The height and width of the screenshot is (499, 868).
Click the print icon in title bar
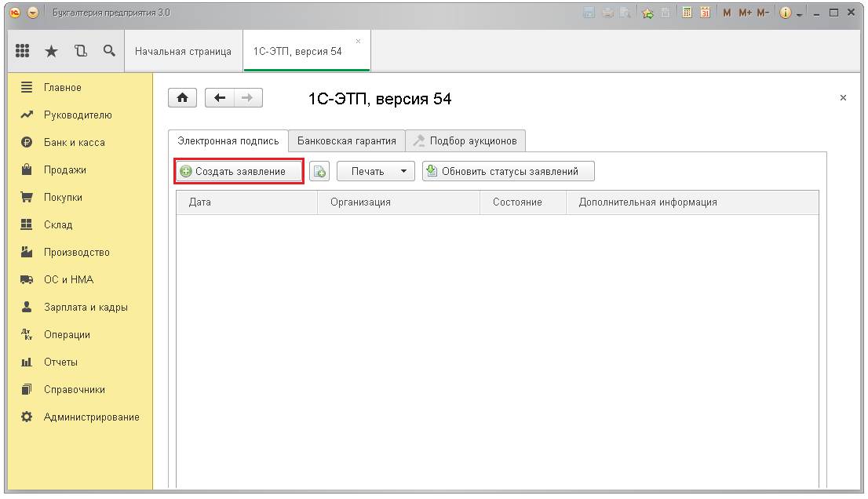coord(607,13)
